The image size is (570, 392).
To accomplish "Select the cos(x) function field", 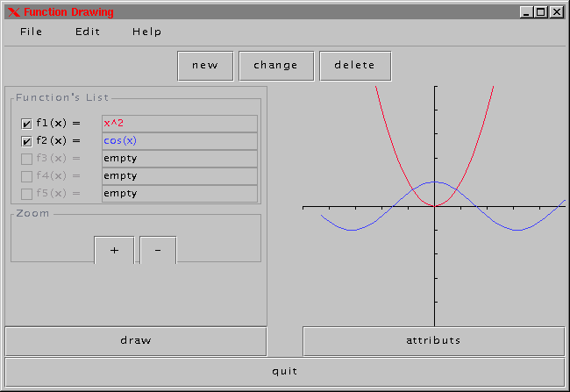I will coord(180,141).
